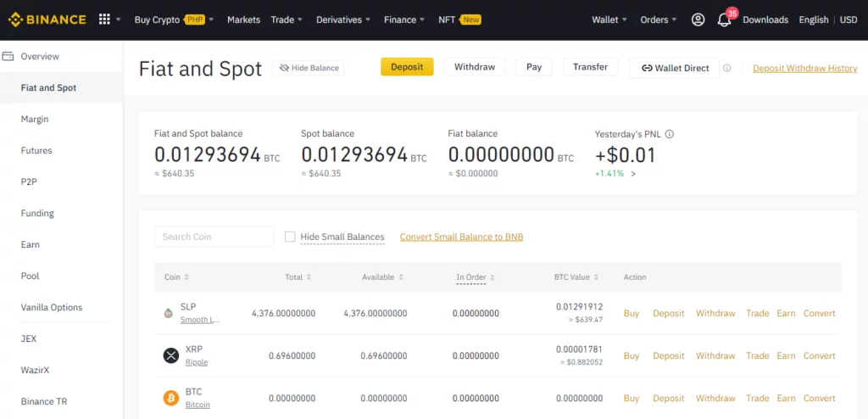The width and height of the screenshot is (868, 419).
Task: Click the Overview wallet icon
Action: pyautogui.click(x=8, y=56)
